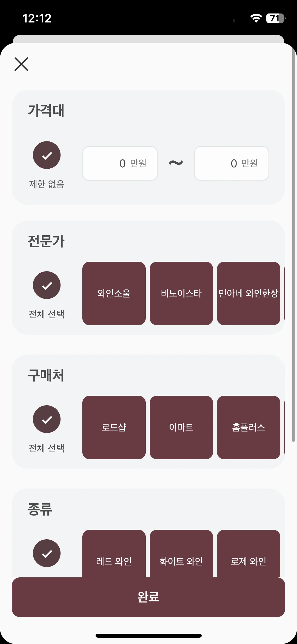Toggle 전체 선택 in 전문가 section
This screenshot has width=297, height=644.
point(47,285)
